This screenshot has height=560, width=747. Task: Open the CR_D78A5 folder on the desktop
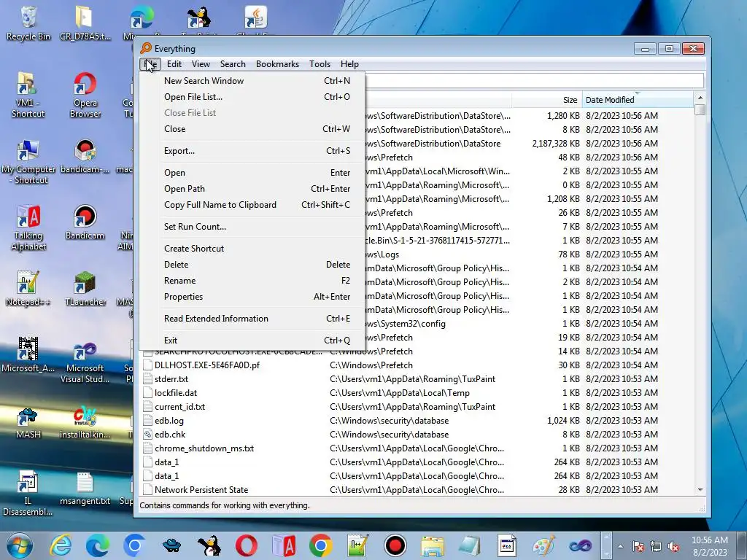(x=85, y=23)
